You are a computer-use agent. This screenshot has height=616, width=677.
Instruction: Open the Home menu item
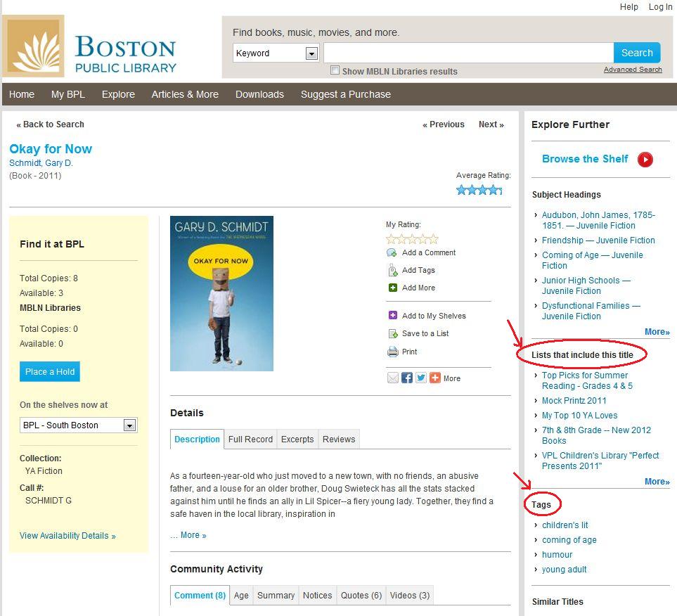click(22, 94)
